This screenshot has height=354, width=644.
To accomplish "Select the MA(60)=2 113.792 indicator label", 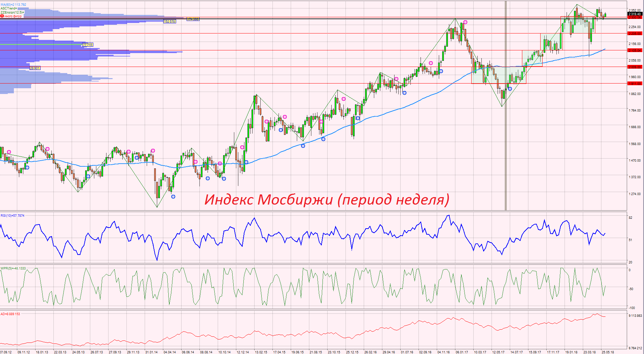I will pos(14,5).
